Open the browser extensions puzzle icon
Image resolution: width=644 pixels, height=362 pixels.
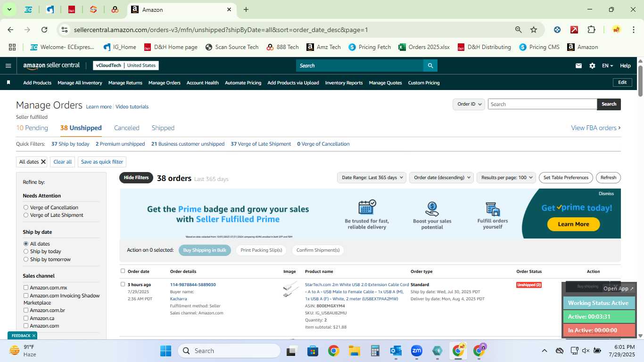591,30
